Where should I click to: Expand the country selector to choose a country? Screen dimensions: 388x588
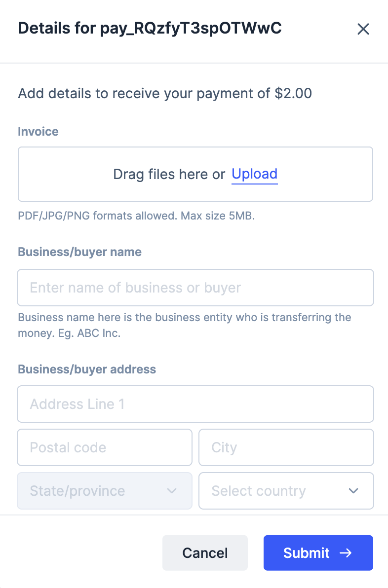286,491
